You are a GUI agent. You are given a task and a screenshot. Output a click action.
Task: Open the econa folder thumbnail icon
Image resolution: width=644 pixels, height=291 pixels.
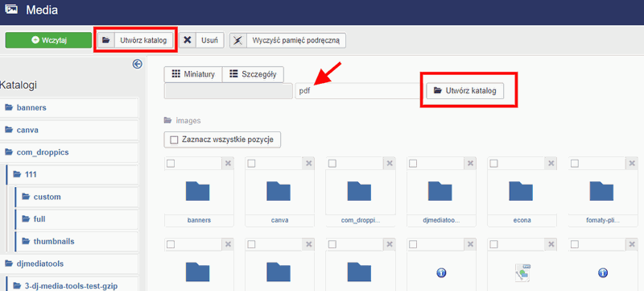click(521, 191)
